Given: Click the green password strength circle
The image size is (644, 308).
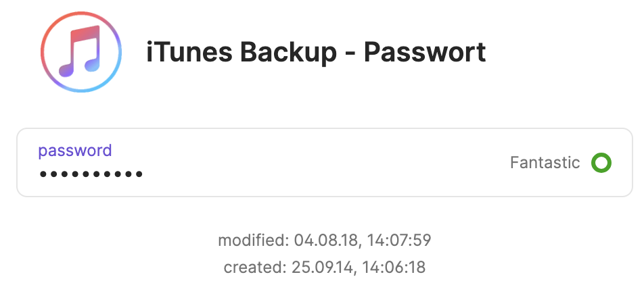Looking at the screenshot, I should pyautogui.click(x=601, y=163).
